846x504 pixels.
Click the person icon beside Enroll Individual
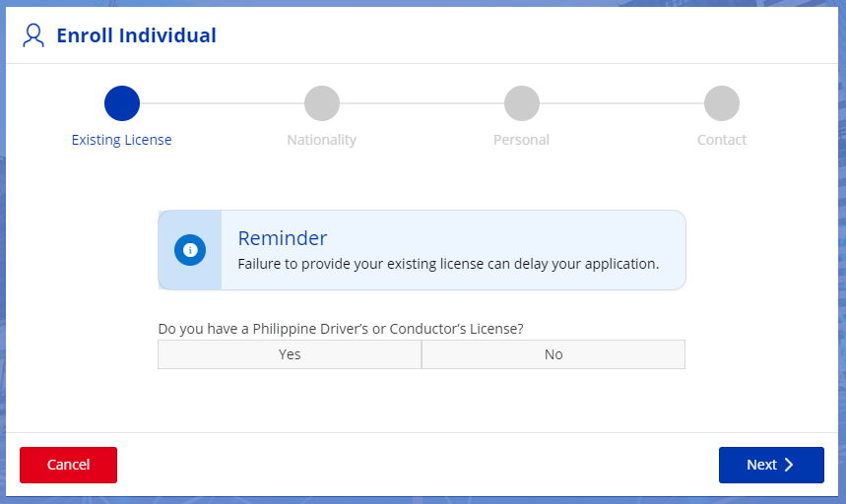pyautogui.click(x=33, y=36)
